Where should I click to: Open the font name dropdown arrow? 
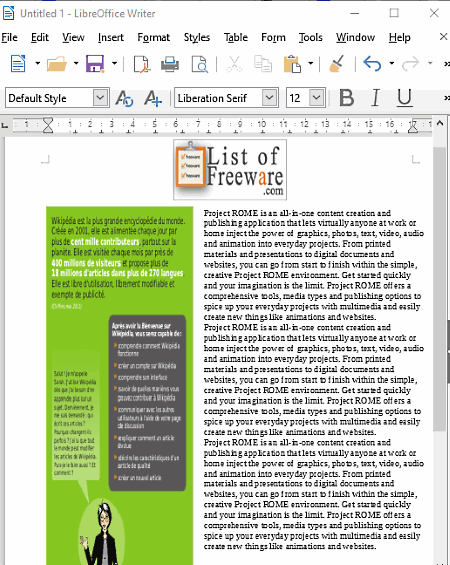pos(269,98)
